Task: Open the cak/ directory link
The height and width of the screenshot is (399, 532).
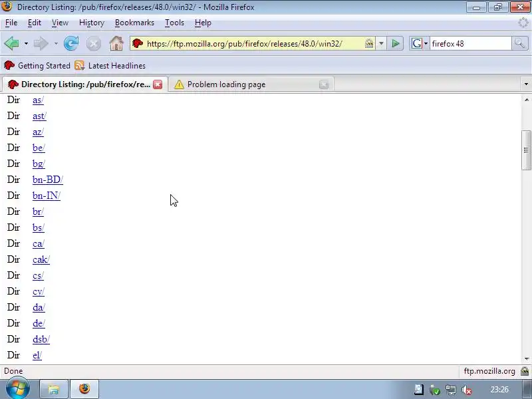Action: click(x=41, y=259)
